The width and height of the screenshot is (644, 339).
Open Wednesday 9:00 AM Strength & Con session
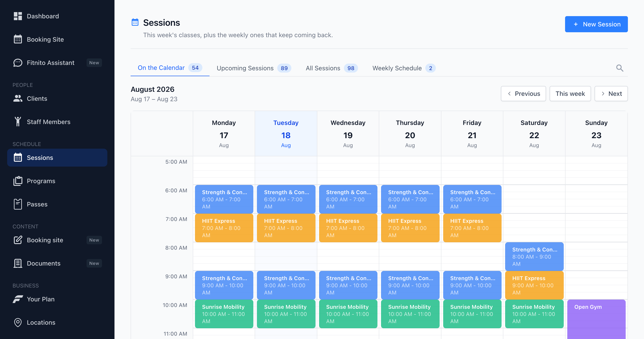348,285
